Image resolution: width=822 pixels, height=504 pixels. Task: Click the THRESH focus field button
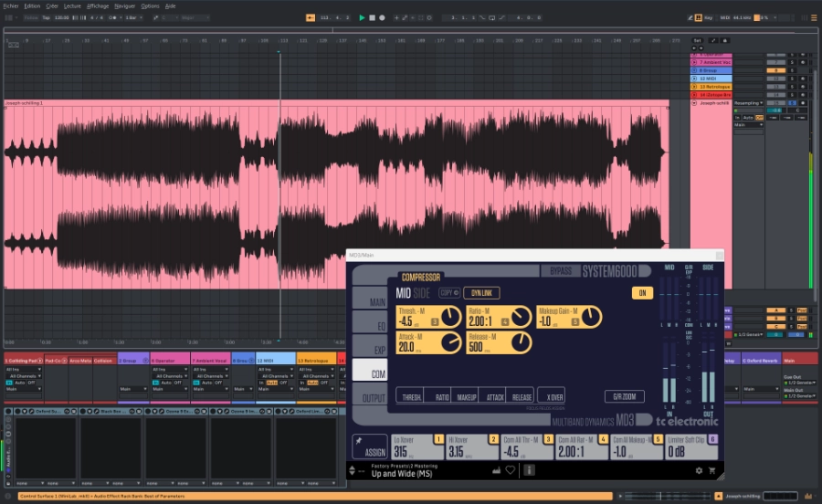point(410,396)
